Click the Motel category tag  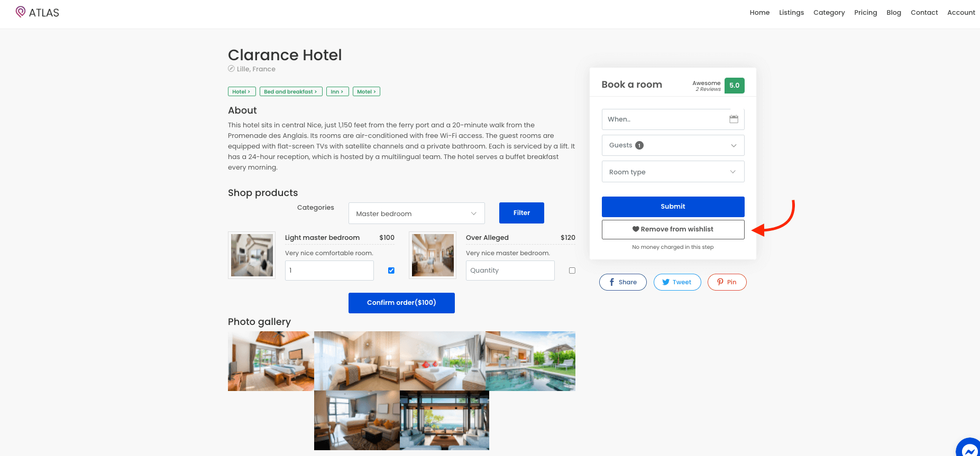pyautogui.click(x=367, y=91)
